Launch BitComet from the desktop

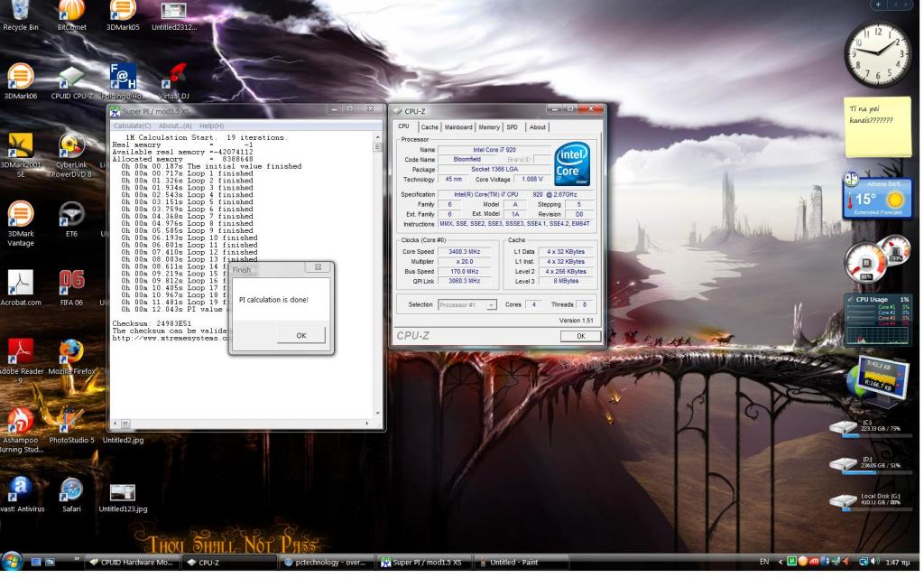[x=71, y=14]
